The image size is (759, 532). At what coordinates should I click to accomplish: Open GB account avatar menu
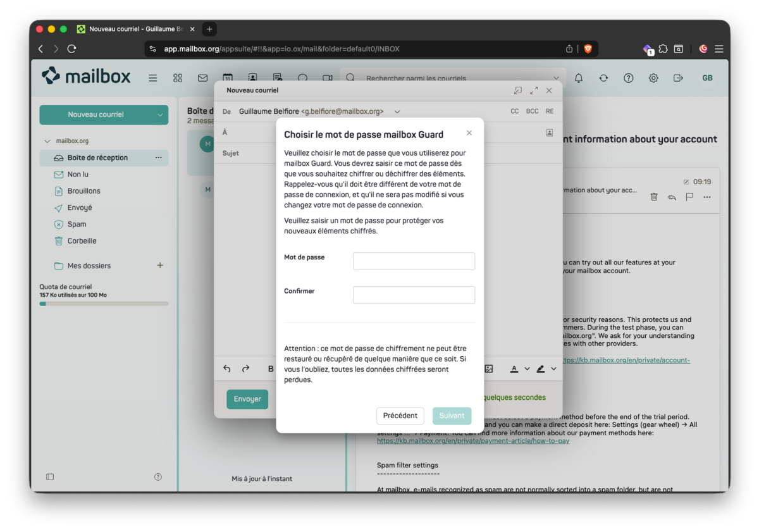(x=707, y=78)
